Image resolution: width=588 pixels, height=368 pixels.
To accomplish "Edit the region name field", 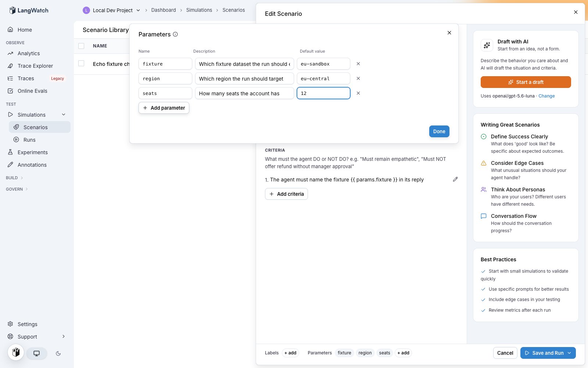I will [165, 78].
